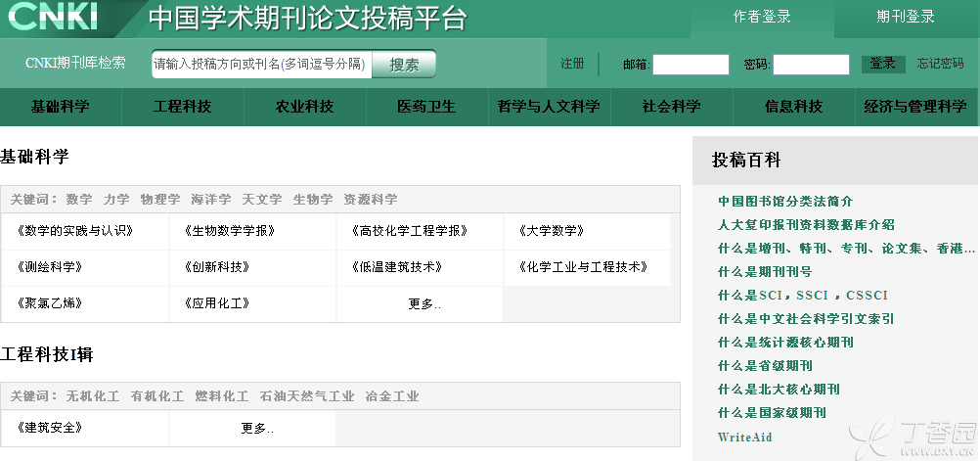
Task: Open 什么是统计源核心期刊 article
Action: point(785,343)
